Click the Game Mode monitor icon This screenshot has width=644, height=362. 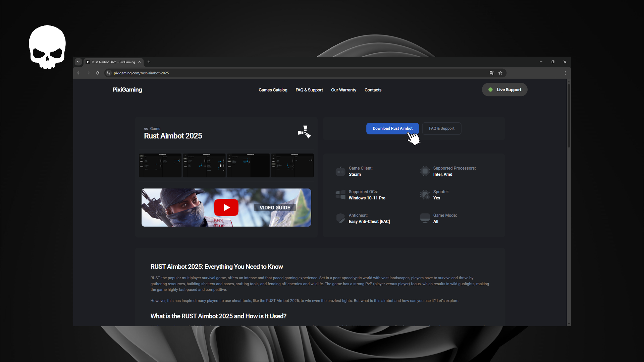point(425,218)
